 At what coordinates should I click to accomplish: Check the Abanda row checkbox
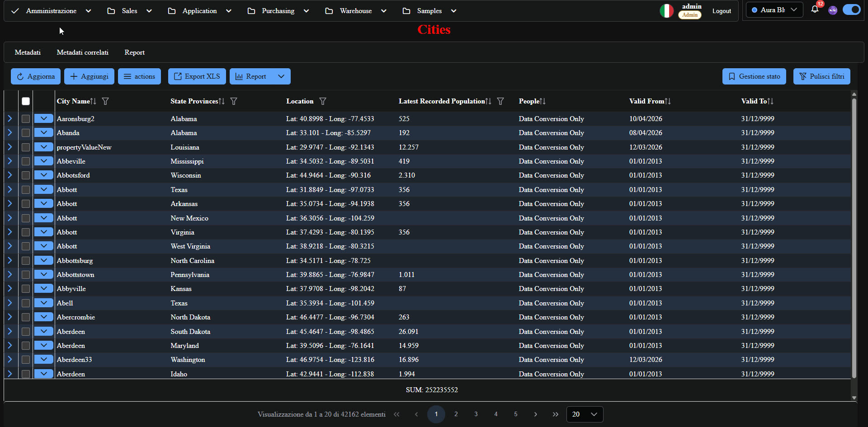(x=26, y=133)
